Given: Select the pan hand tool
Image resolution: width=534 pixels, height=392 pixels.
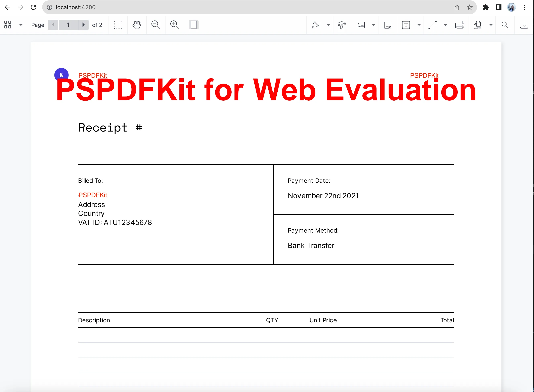Looking at the screenshot, I should [x=137, y=25].
